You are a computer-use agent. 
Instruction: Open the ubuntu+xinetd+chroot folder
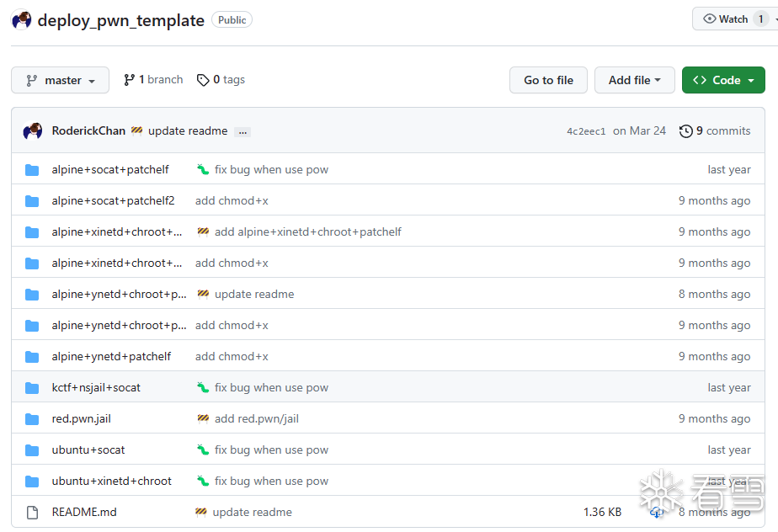pyautogui.click(x=112, y=481)
